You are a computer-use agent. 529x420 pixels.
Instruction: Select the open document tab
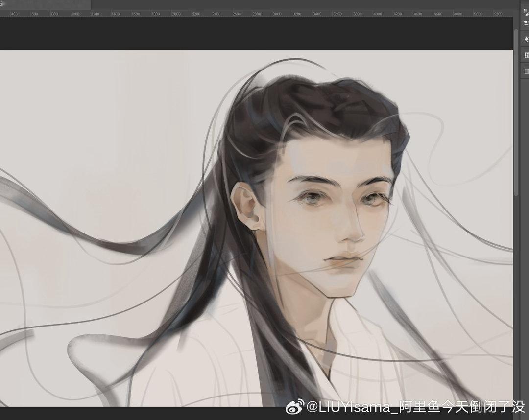46,4
